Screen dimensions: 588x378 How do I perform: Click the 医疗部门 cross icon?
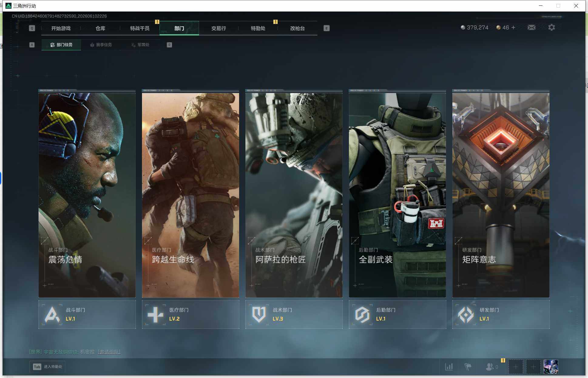pos(155,315)
